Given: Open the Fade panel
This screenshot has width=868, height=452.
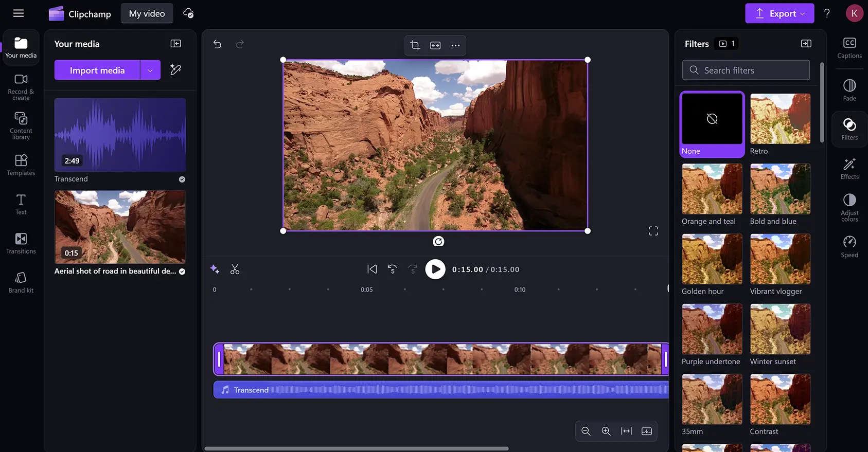Looking at the screenshot, I should tap(849, 90).
